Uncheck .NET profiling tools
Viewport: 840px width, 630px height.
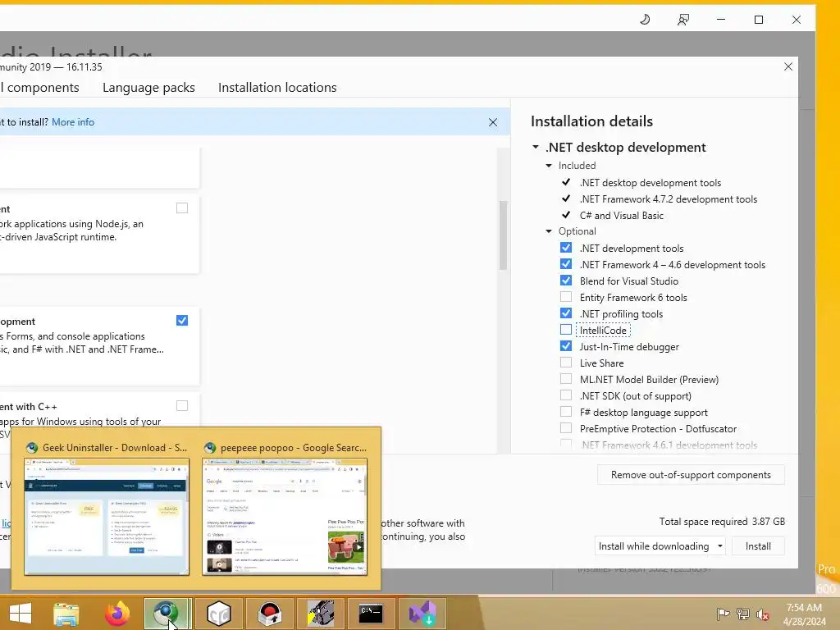coord(566,313)
